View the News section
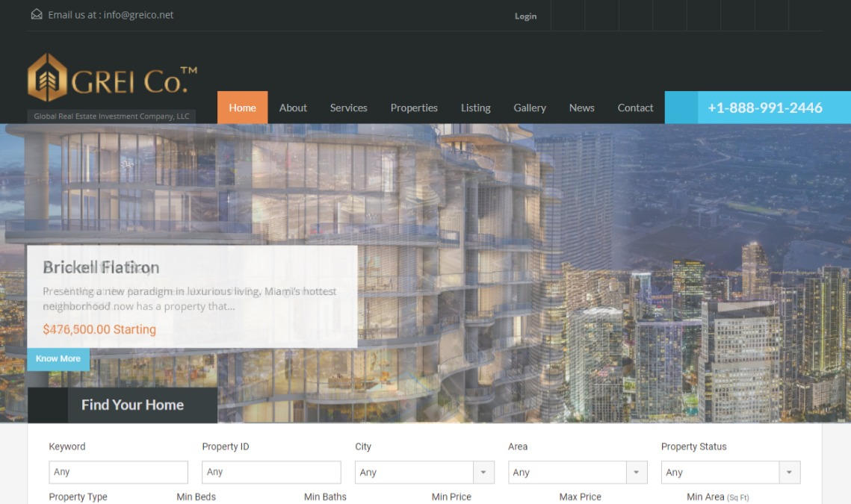Viewport: 851px width, 504px height. coord(581,108)
